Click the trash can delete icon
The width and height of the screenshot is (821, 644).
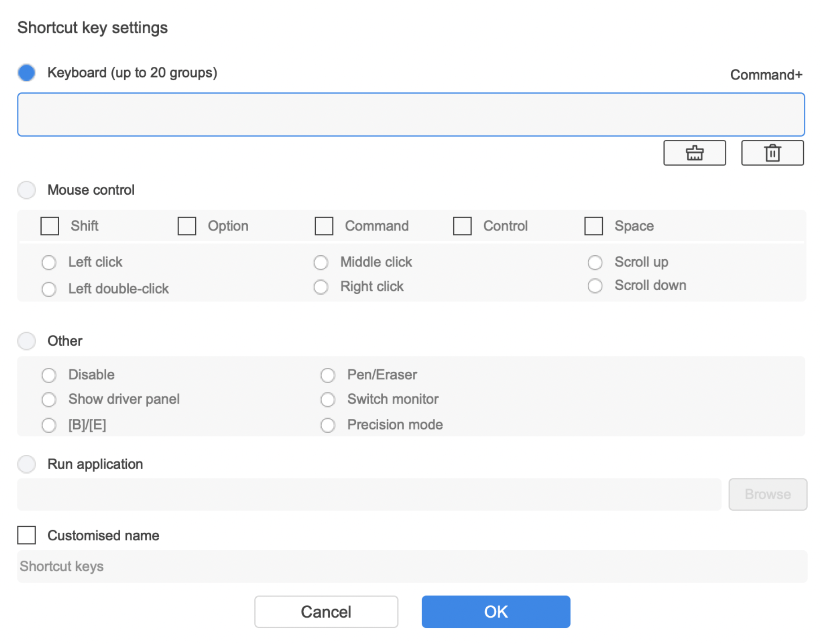(x=772, y=153)
